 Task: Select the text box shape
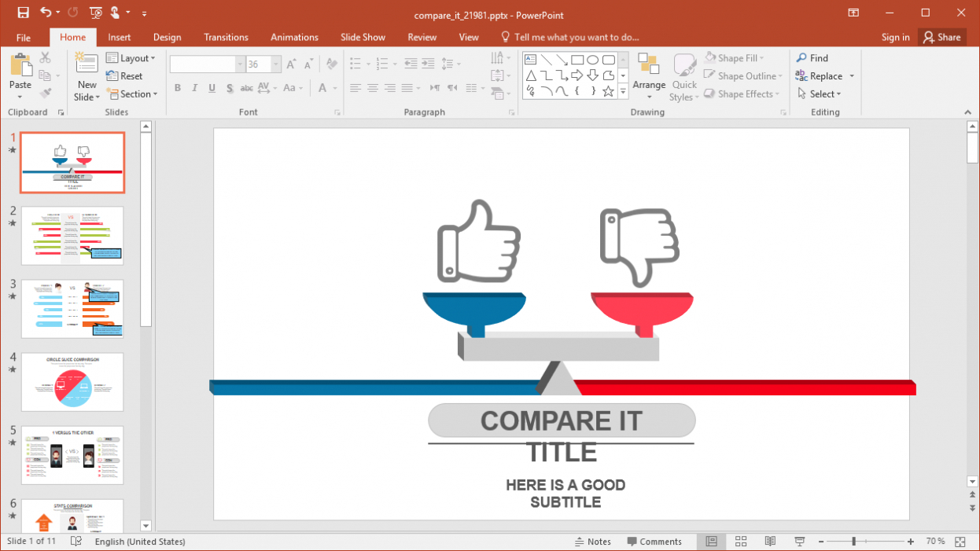tap(530, 60)
